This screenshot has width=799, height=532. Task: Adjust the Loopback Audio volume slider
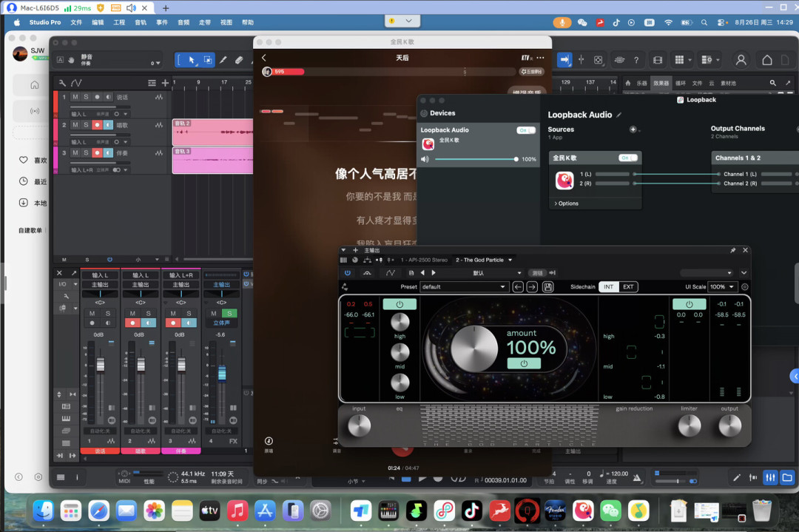pos(476,159)
